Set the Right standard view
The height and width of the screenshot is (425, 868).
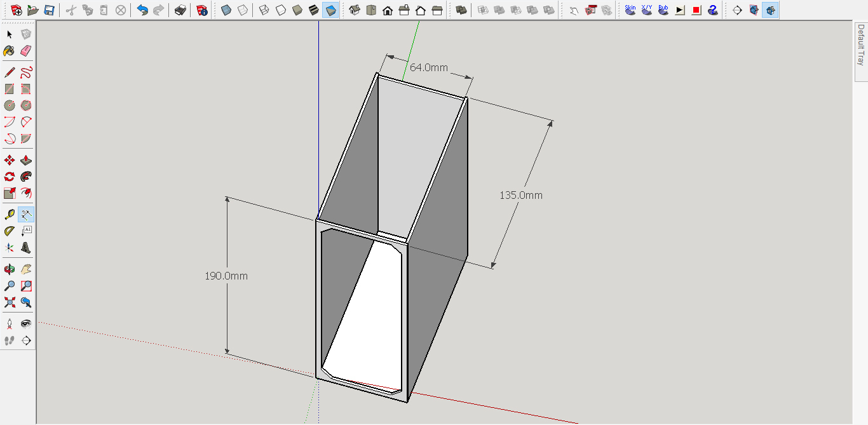[x=404, y=10]
